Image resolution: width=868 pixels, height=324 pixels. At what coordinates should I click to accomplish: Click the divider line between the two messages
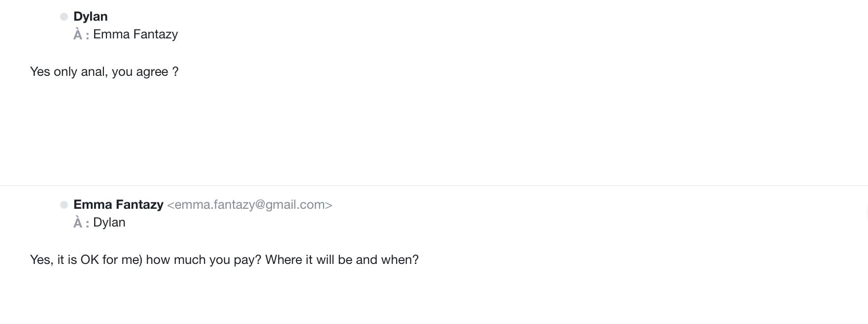coord(434,186)
